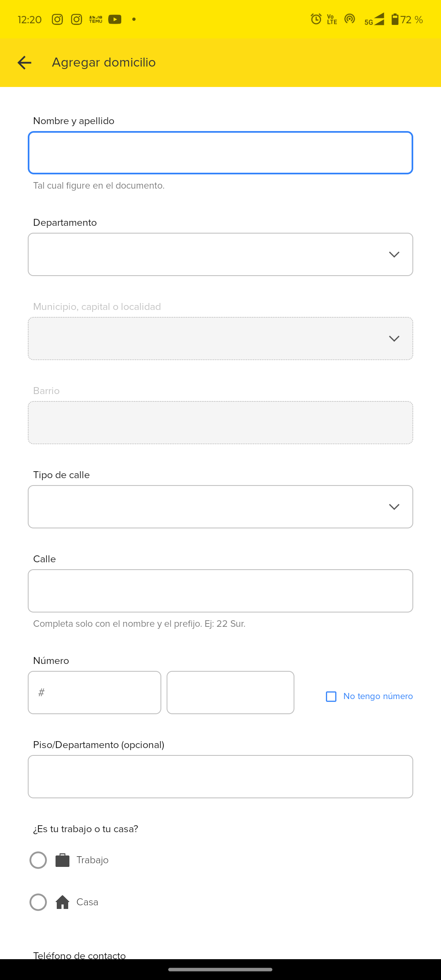Tap the Barrio input field
Screen dimensions: 441x980
point(220,423)
